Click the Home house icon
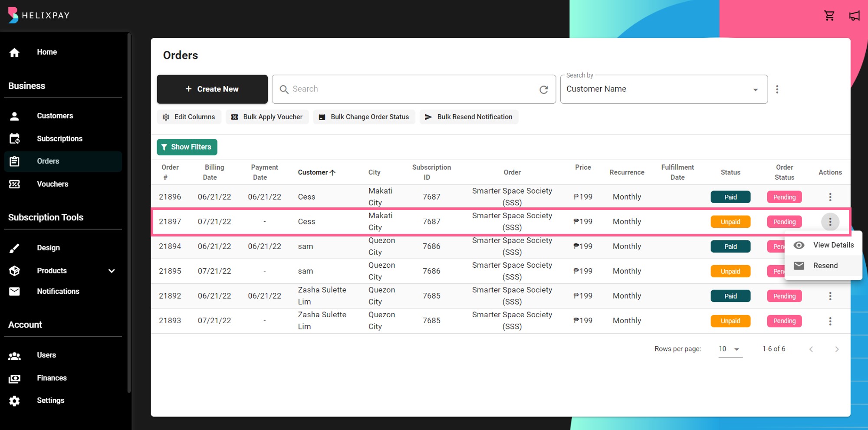868x430 pixels. point(14,53)
